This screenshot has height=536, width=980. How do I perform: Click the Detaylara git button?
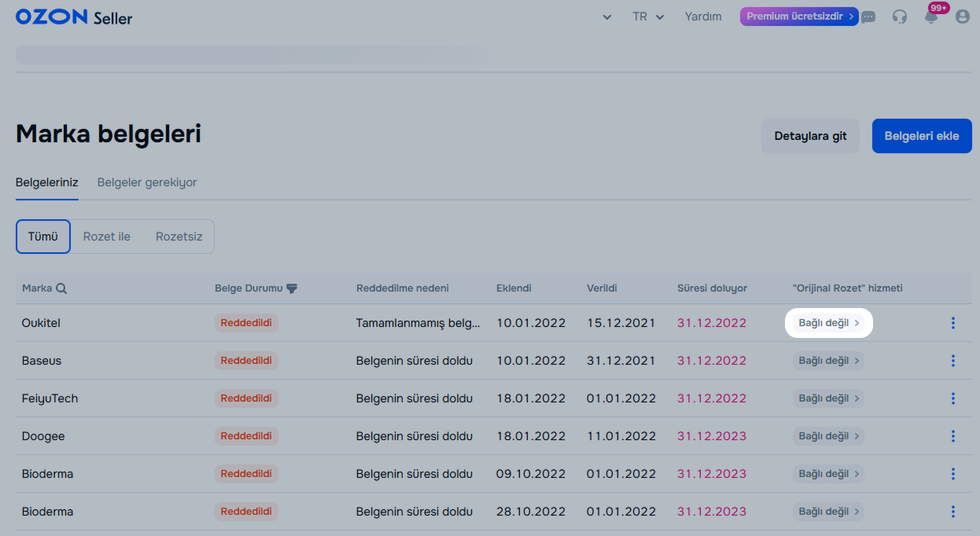click(x=811, y=136)
